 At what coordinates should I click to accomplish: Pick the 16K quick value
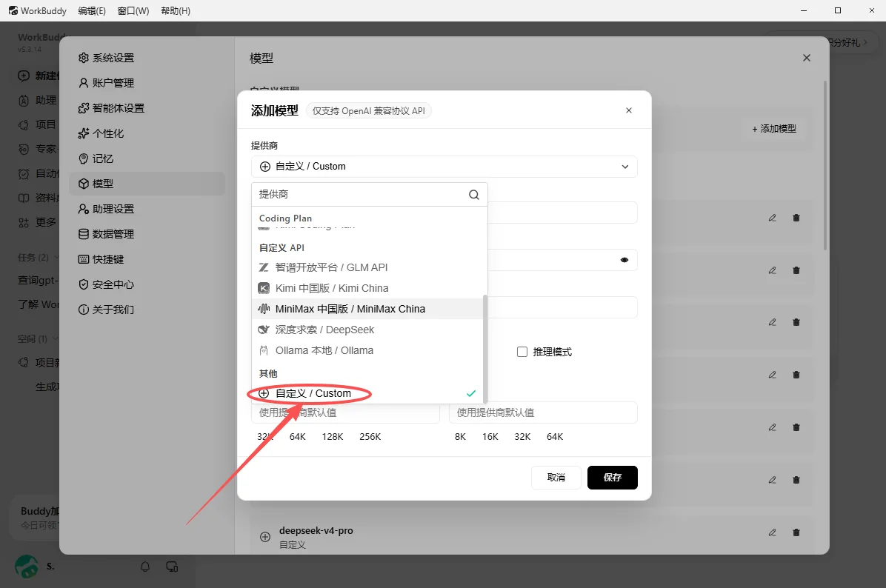click(490, 437)
